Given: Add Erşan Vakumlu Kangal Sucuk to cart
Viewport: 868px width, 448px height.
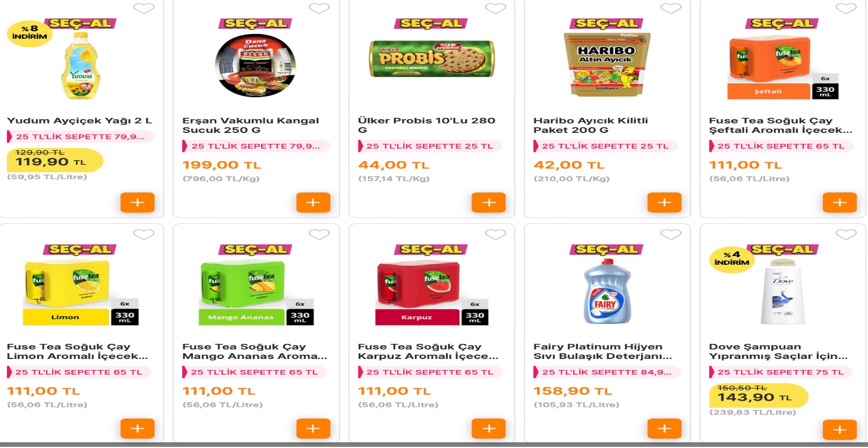Looking at the screenshot, I should pos(313,203).
